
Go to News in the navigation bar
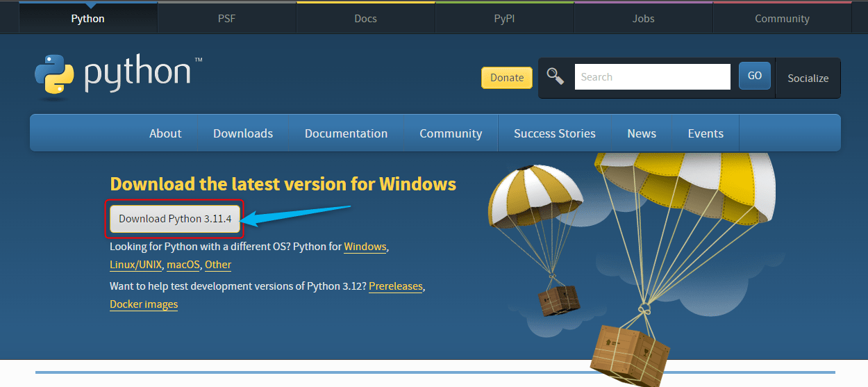642,133
